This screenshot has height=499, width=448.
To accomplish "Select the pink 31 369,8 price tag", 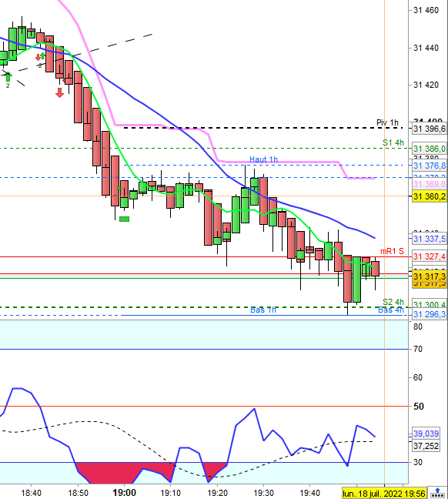I will (430, 184).
